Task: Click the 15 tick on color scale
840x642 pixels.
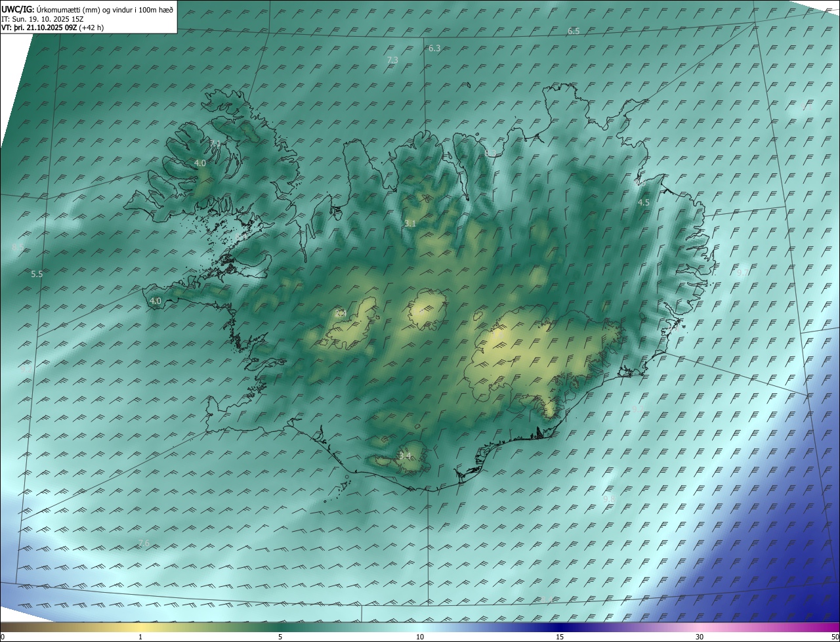Action: pos(560,637)
